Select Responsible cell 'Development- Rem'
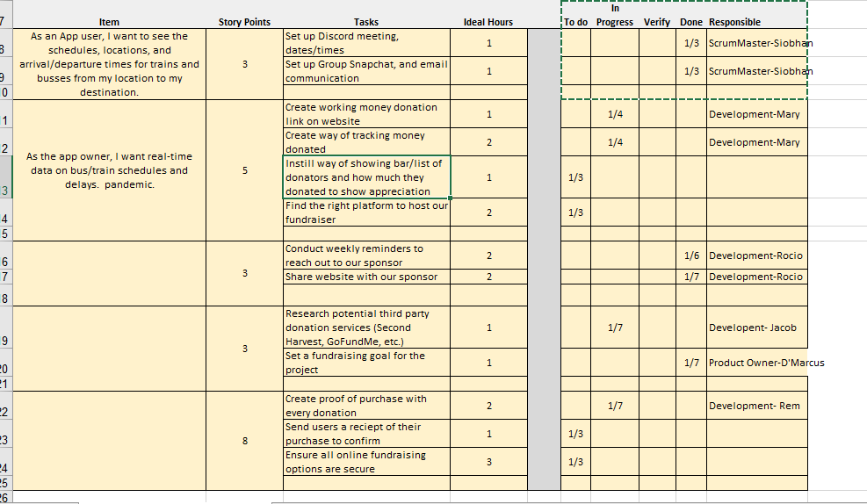 (757, 406)
